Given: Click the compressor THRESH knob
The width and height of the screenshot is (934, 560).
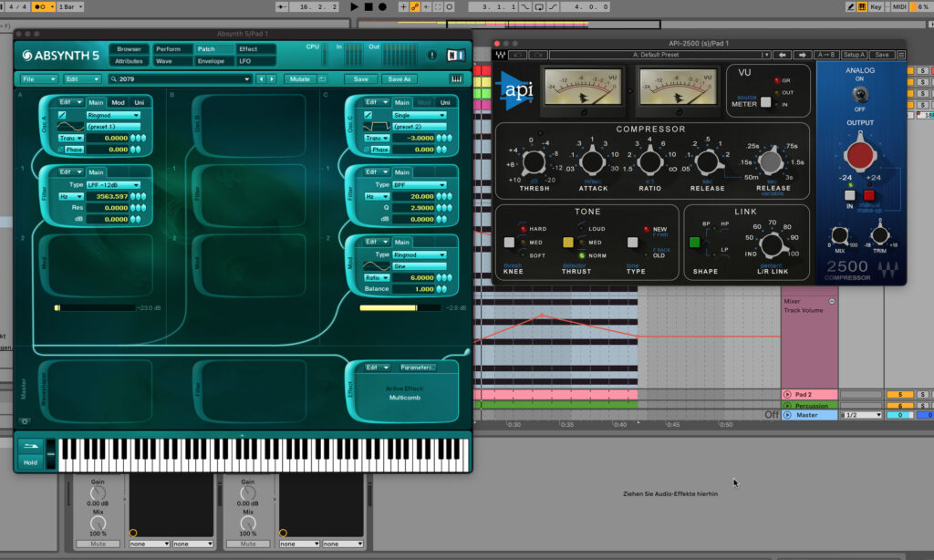Looking at the screenshot, I should tap(534, 161).
